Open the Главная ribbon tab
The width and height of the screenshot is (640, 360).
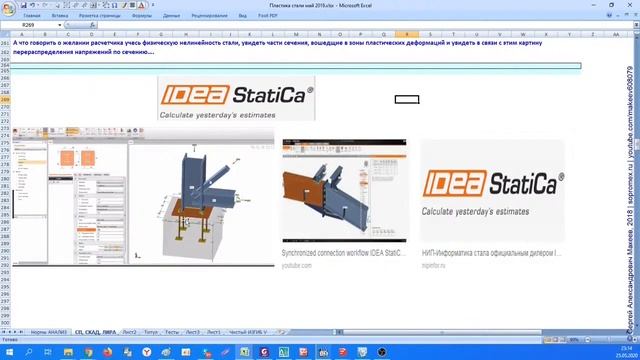coord(32,16)
